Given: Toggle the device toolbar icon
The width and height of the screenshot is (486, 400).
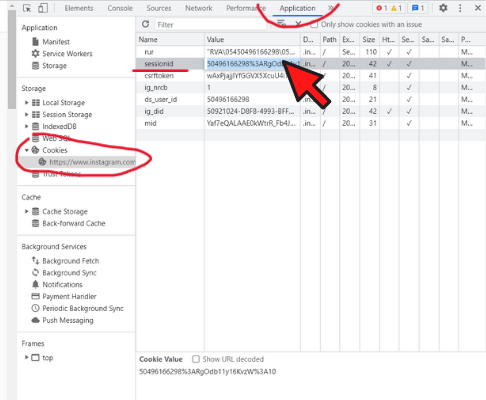Looking at the screenshot, I should (x=43, y=8).
